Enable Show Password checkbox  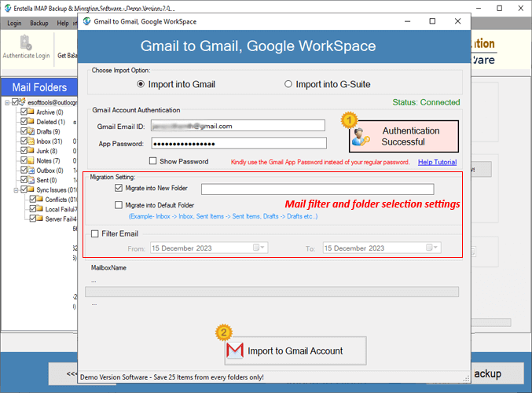pos(153,161)
